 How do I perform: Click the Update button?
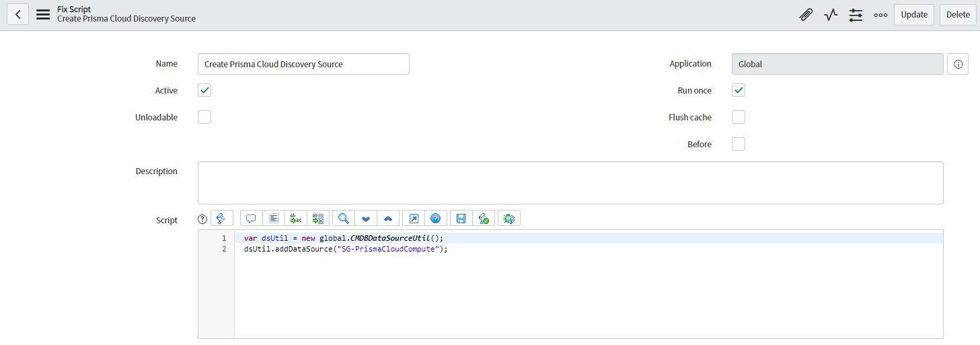(914, 15)
